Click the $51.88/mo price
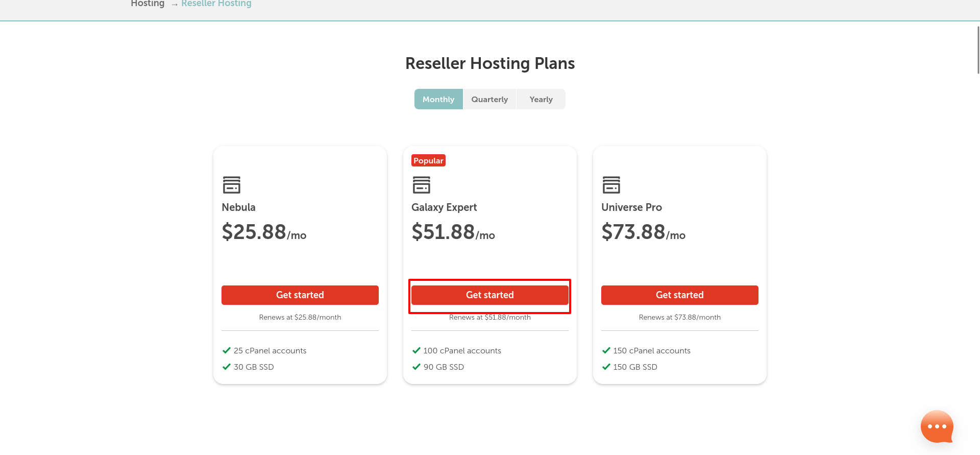Viewport: 980px width, 455px height. pos(453,232)
